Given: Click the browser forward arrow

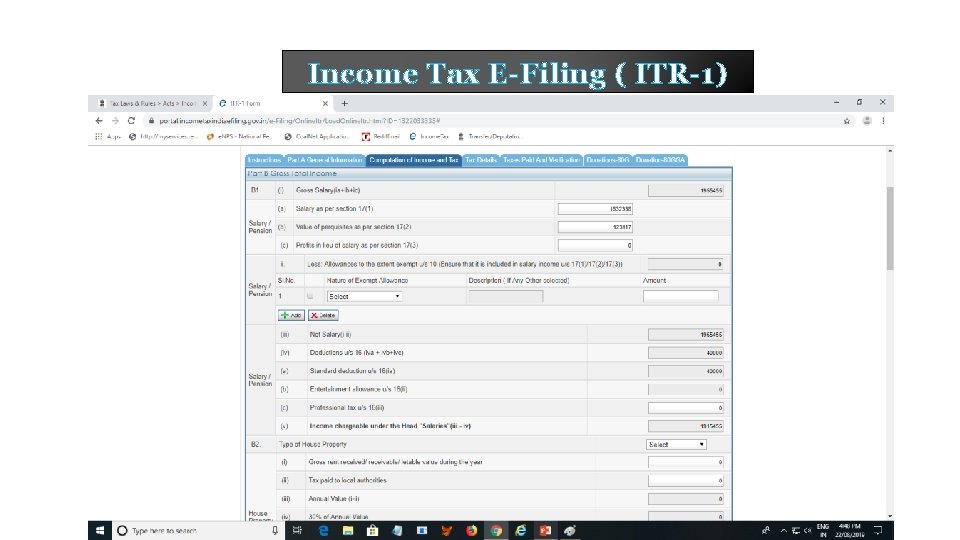Looking at the screenshot, I should click(x=115, y=121).
